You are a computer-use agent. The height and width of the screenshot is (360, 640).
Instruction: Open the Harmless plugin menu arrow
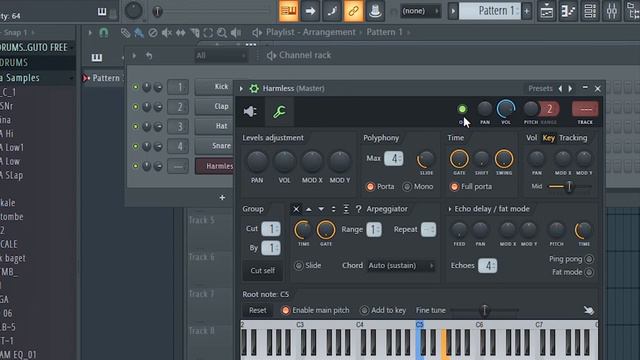tap(242, 89)
